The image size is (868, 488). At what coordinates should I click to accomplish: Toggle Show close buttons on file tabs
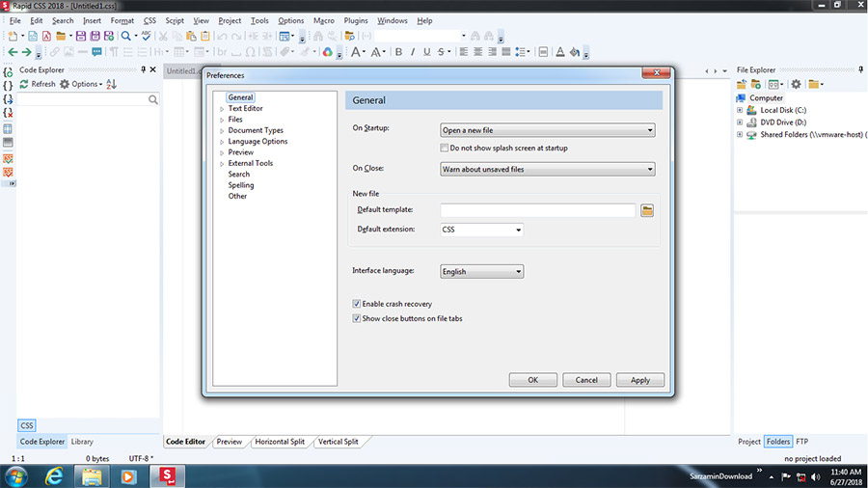(357, 318)
